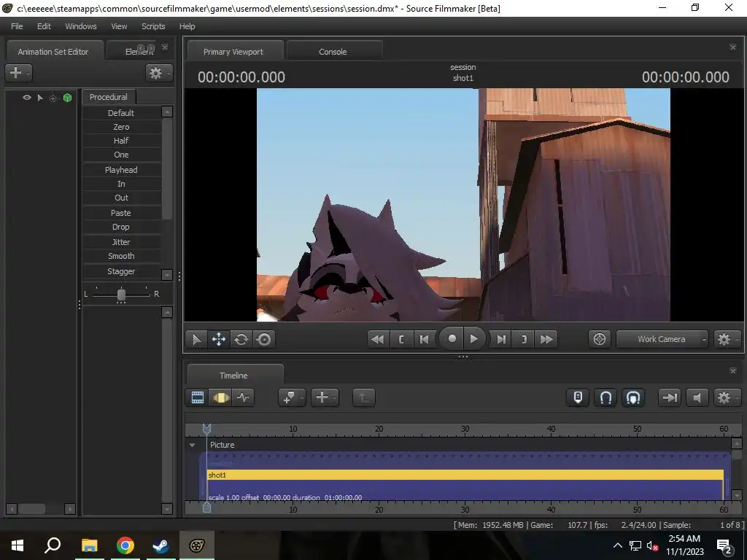The image size is (747, 560).
Task: Step to next frame button
Action: 500,339
